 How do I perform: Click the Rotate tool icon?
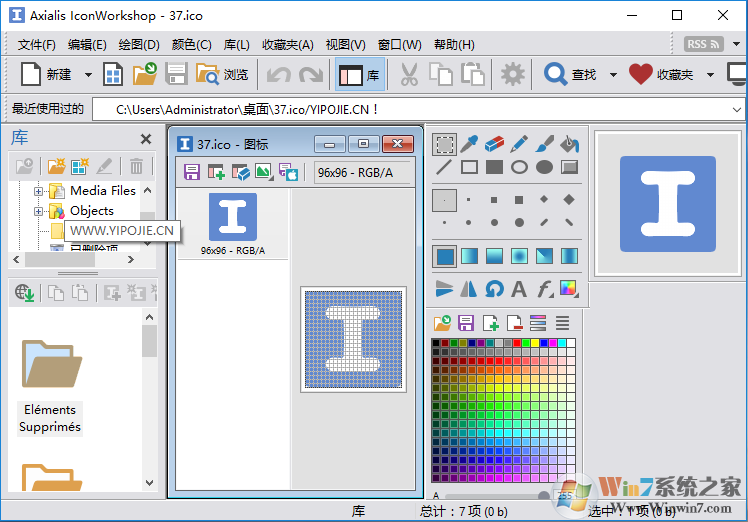(x=494, y=290)
